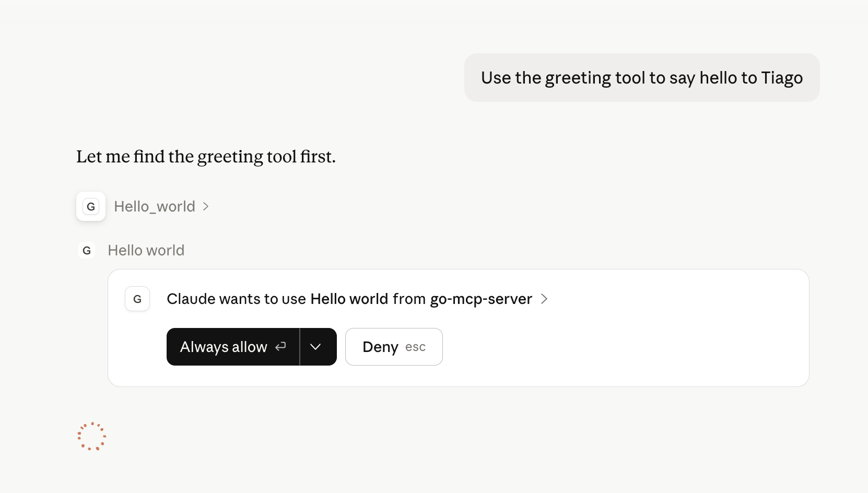
Task: Click the G icon in the permission dialog
Action: (137, 299)
